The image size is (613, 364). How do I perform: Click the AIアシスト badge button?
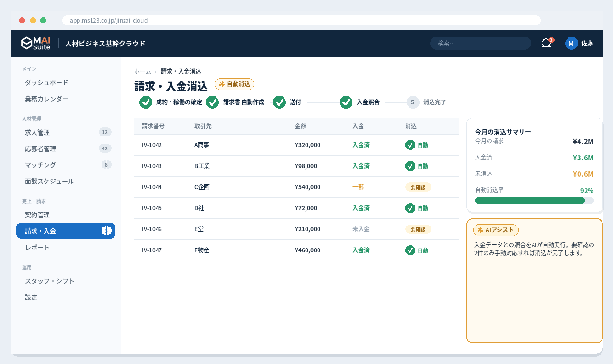tap(496, 230)
